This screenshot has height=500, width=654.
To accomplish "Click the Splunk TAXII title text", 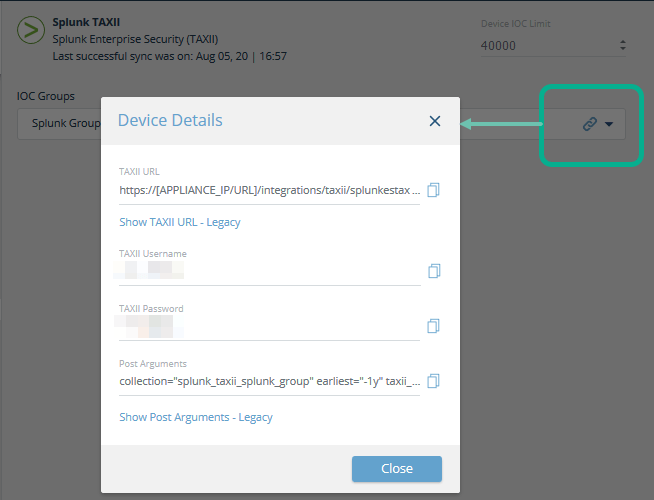I will point(86,22).
